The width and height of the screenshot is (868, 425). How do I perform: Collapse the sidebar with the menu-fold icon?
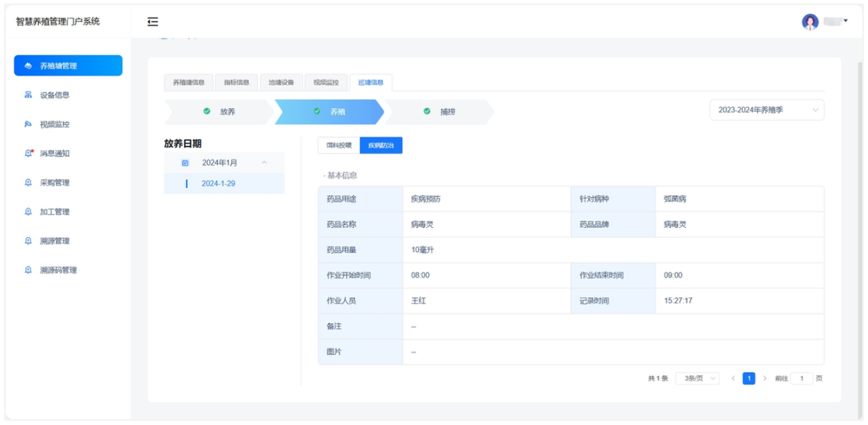point(152,21)
